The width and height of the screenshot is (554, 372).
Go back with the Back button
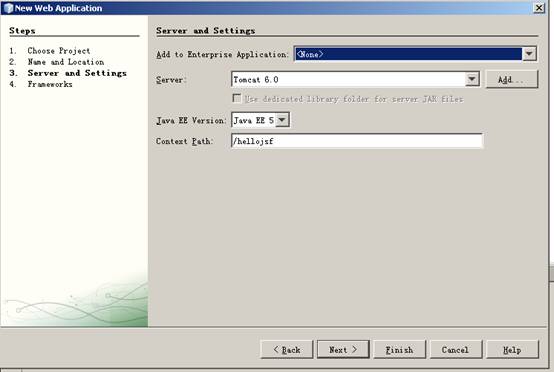[x=287, y=350]
